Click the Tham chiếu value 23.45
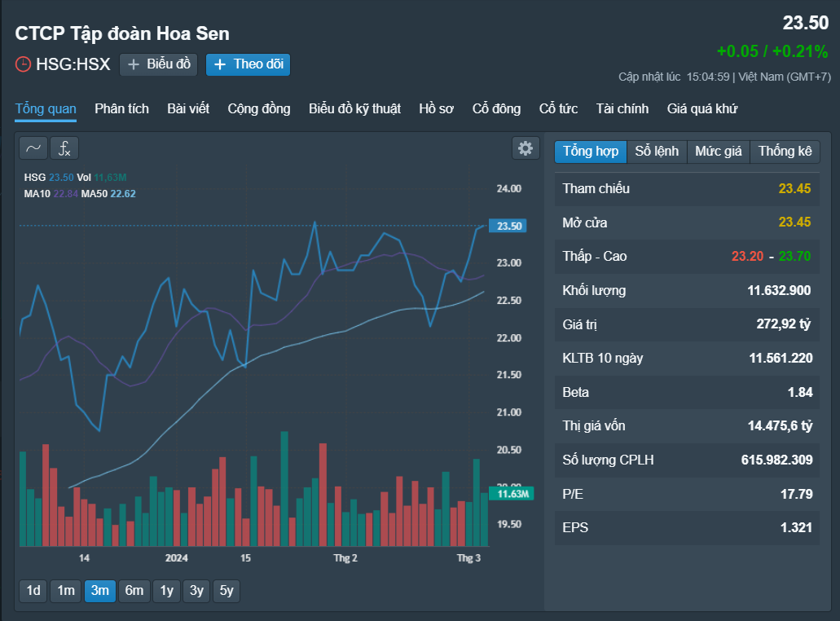Viewport: 840px width, 621px height. (x=794, y=188)
